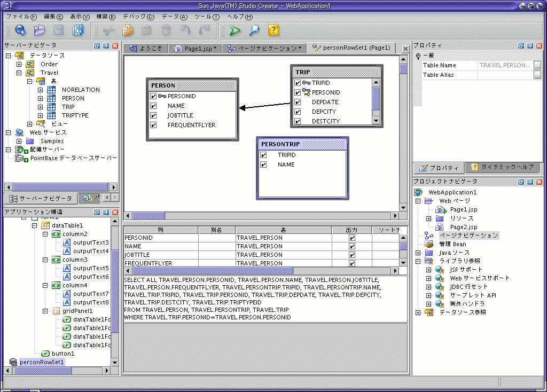The height and width of the screenshot is (392, 547).
Task: Click the save all toolbar icon
Action: [78, 30]
